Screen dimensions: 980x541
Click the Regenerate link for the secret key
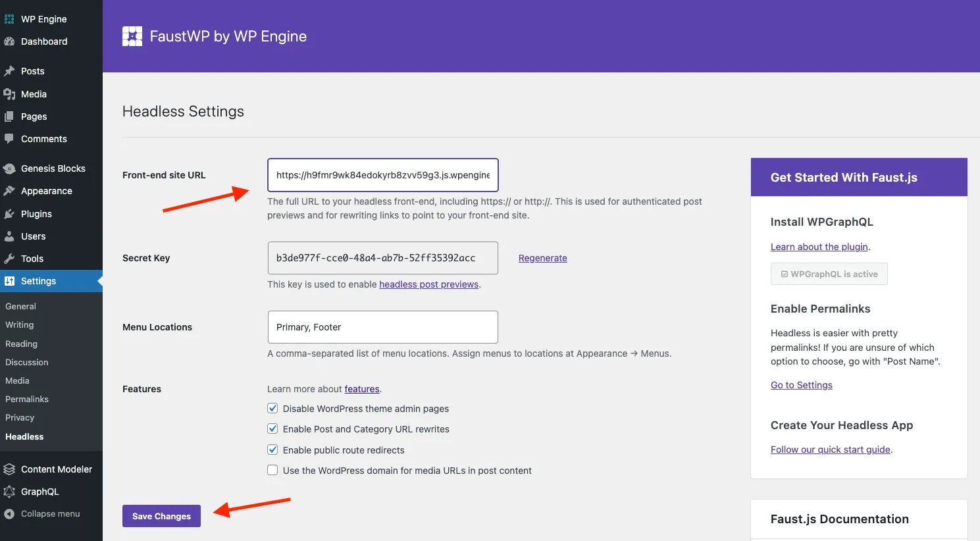542,257
